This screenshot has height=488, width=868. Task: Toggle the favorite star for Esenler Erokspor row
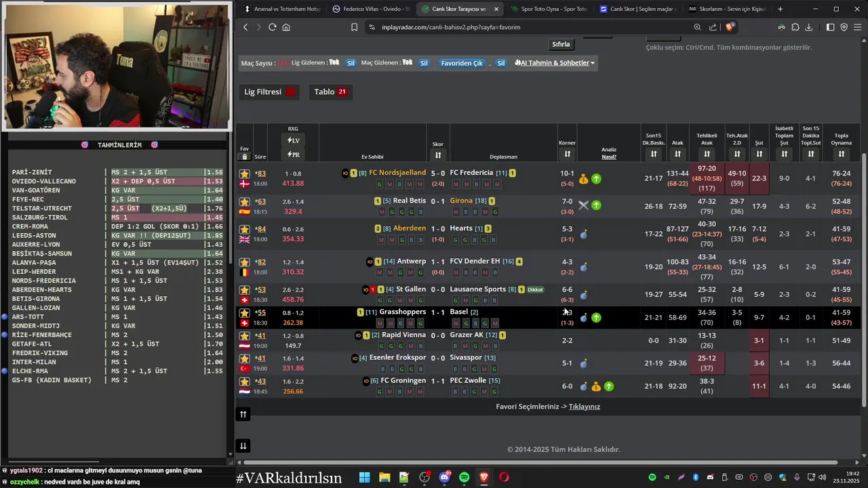tap(245, 359)
